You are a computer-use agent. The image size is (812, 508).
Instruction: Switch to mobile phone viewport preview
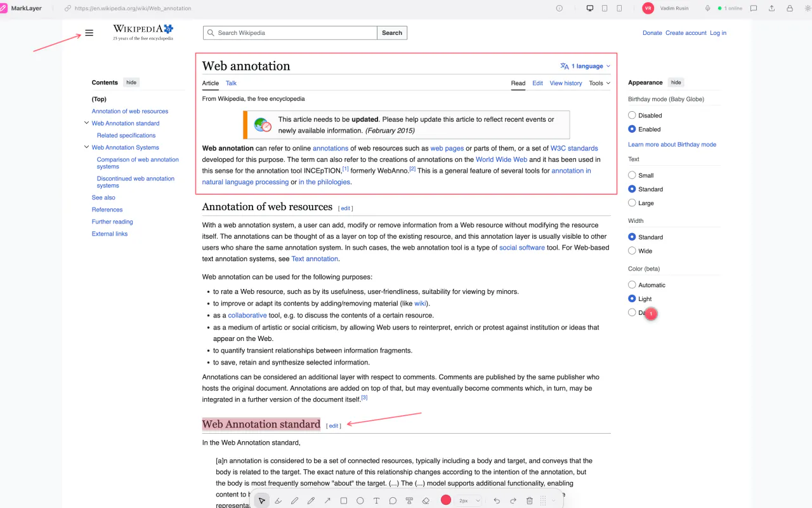(x=619, y=8)
